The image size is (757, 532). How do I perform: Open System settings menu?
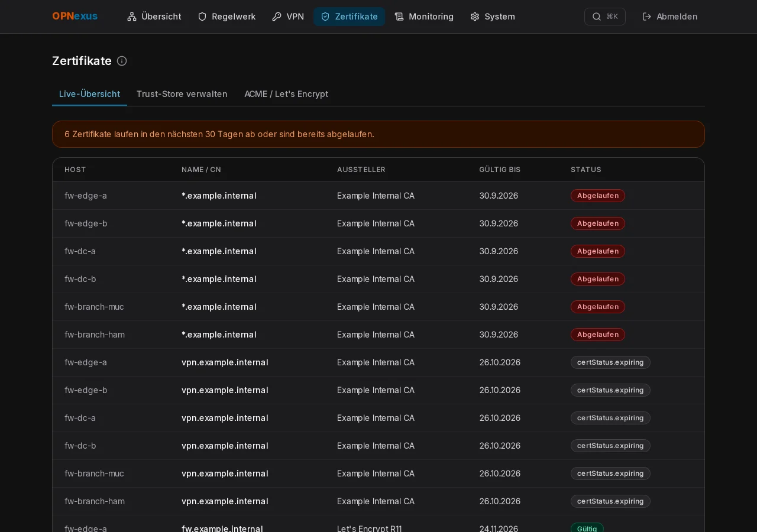point(493,17)
